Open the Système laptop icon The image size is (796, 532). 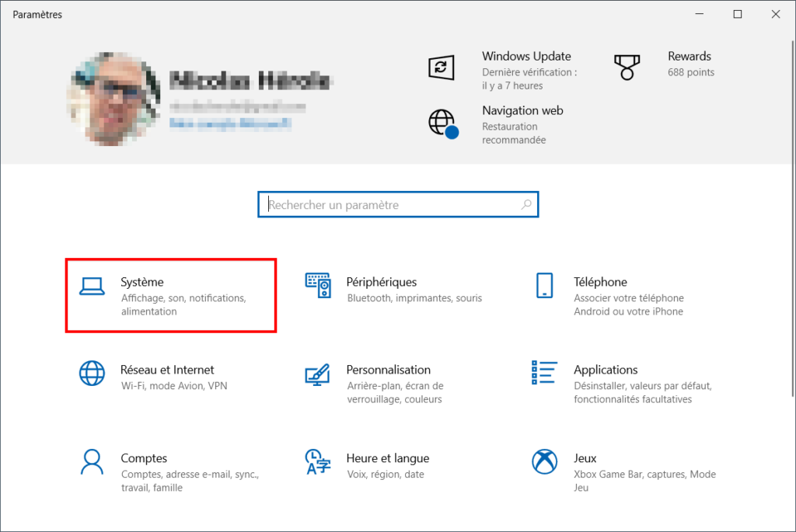92,286
